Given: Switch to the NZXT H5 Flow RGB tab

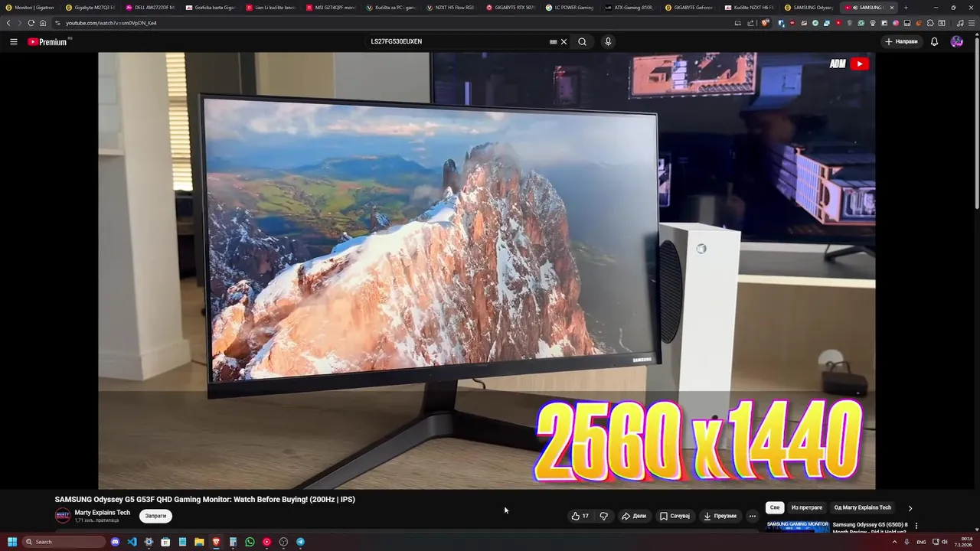Looking at the screenshot, I should pyautogui.click(x=451, y=7).
